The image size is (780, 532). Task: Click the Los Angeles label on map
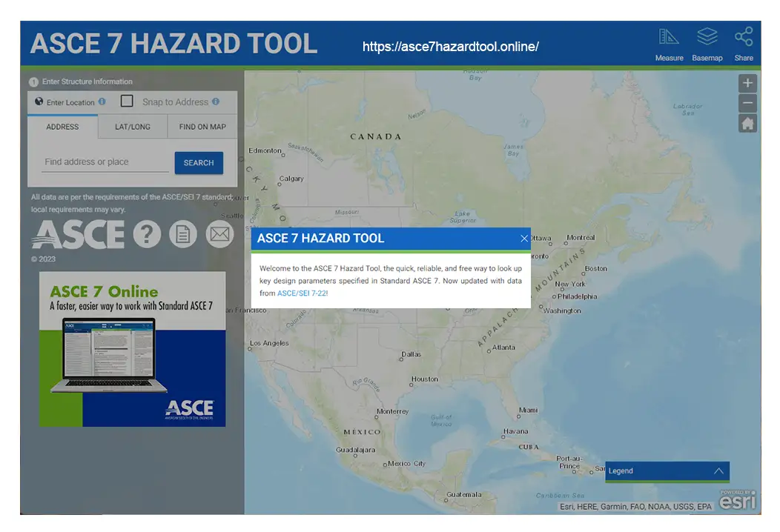click(x=269, y=343)
